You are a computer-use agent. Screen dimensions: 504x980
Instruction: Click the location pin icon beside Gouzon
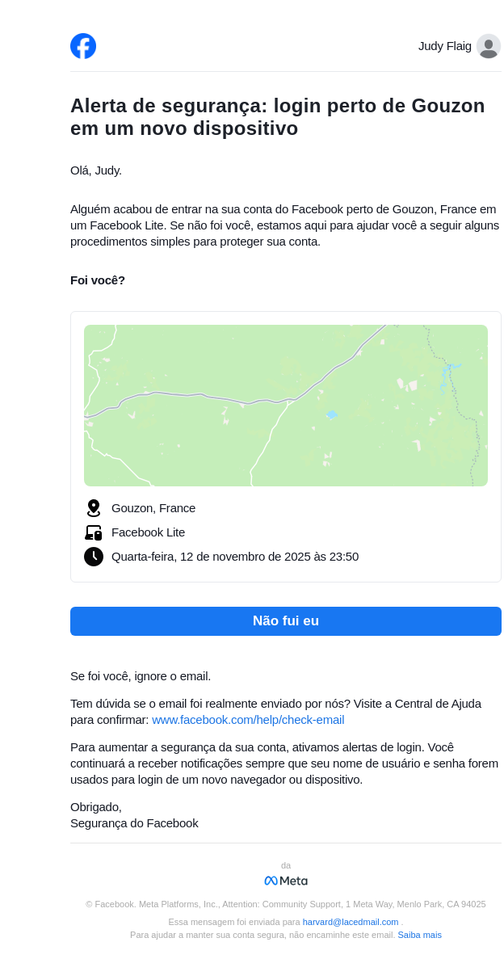click(x=94, y=508)
